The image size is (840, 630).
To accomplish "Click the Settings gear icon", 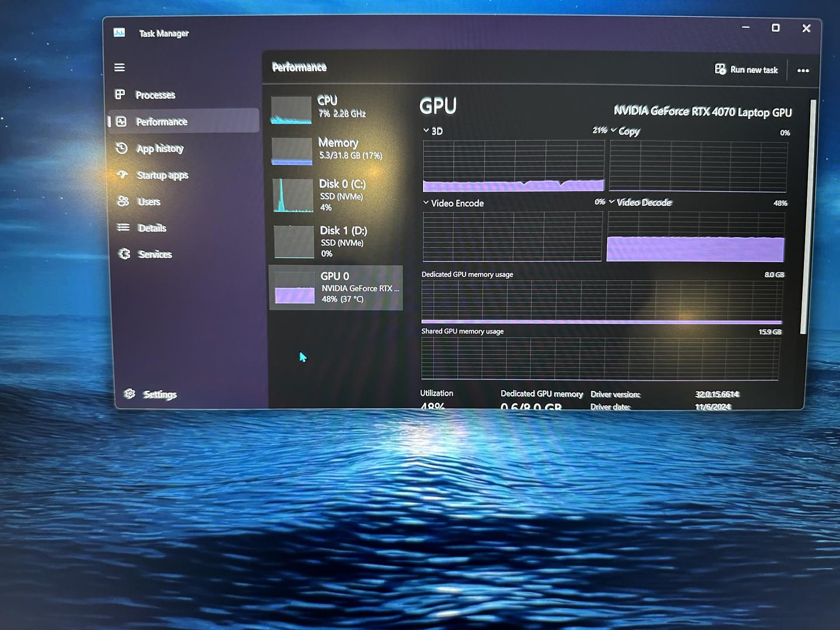I will click(129, 394).
